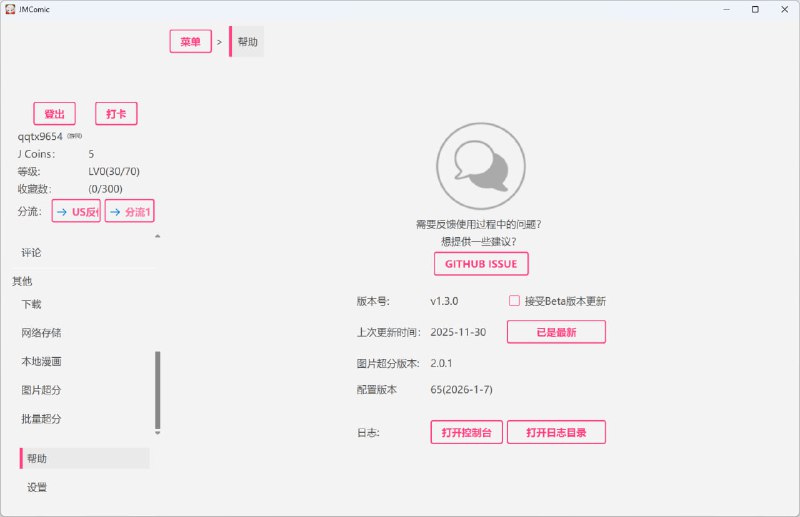Click the favorites count (0/300)
Screen dimensions: 800x517
click(105, 189)
